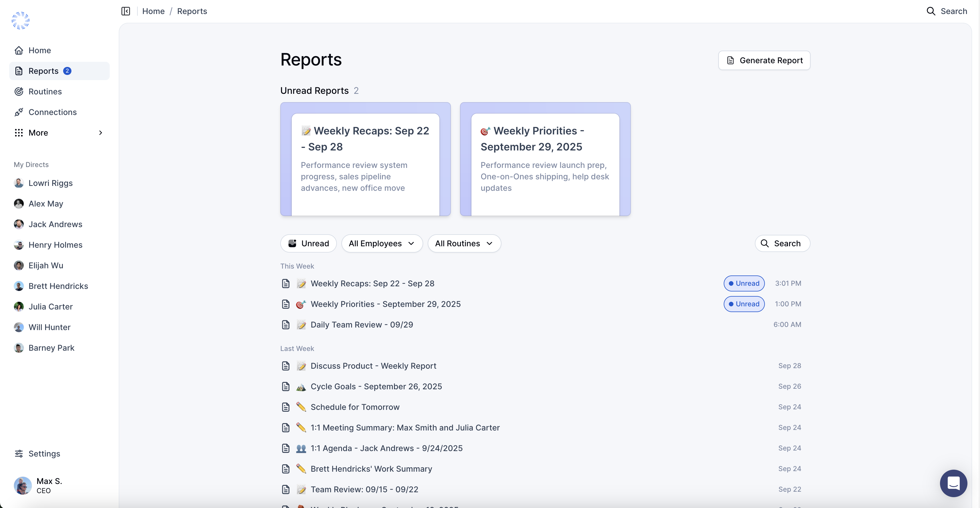Go to Home in sidebar
This screenshot has height=508, width=980.
[39, 50]
